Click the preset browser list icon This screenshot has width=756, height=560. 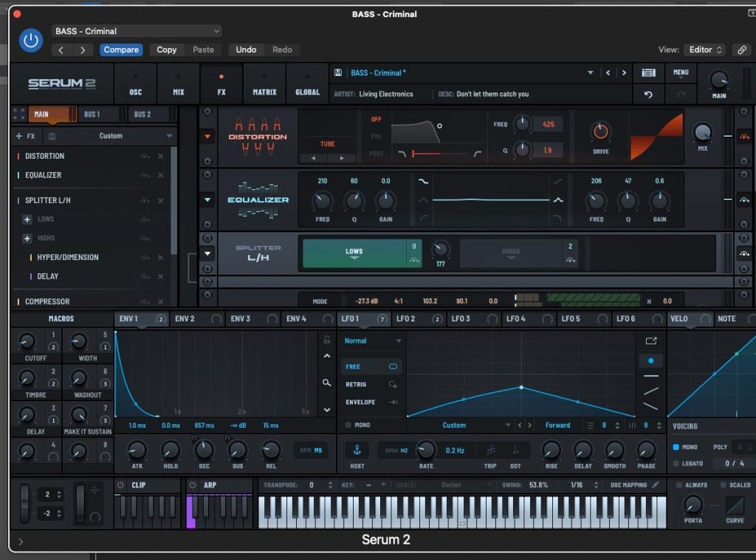pos(648,72)
